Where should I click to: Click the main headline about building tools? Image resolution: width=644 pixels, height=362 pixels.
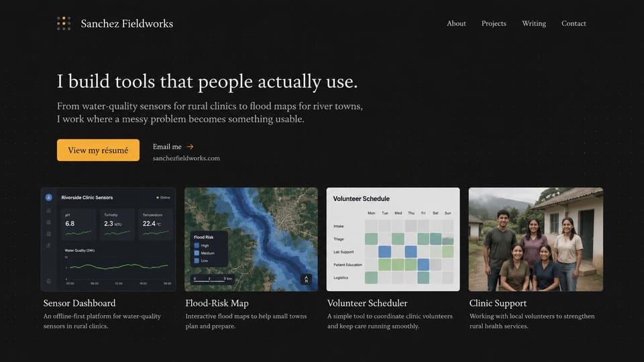[207, 81]
